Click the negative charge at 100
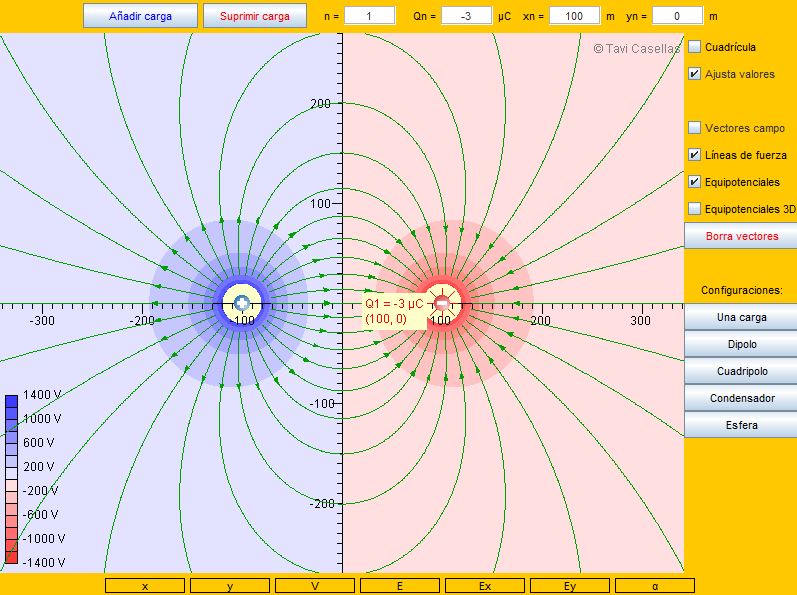 click(x=443, y=303)
